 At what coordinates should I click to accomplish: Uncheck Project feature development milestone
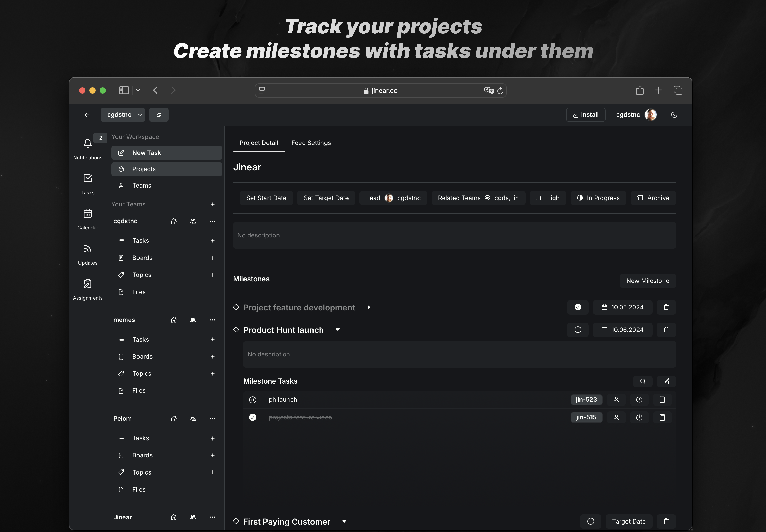click(x=578, y=307)
